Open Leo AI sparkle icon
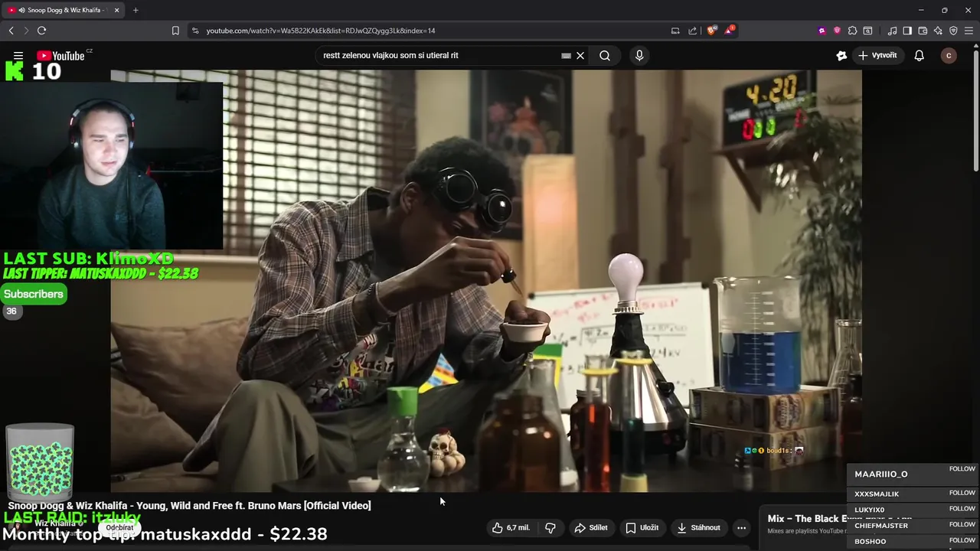 click(x=938, y=31)
